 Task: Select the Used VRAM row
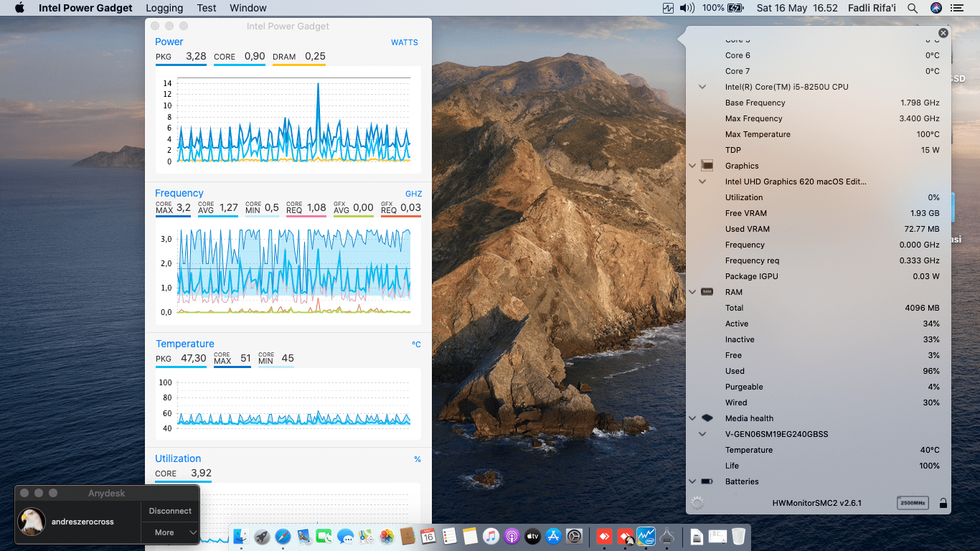tap(819, 229)
